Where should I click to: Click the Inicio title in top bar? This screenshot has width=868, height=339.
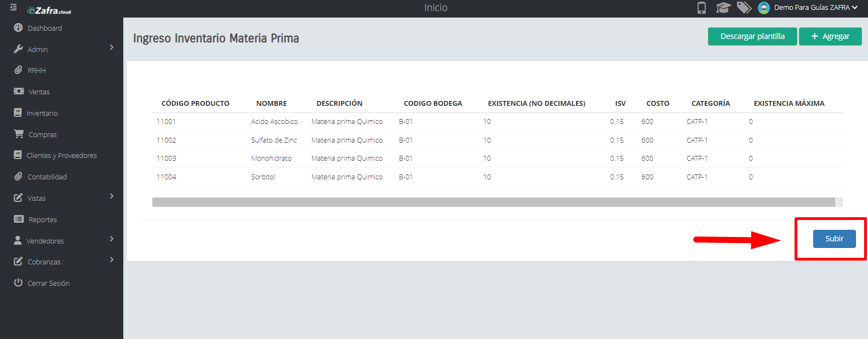[436, 8]
